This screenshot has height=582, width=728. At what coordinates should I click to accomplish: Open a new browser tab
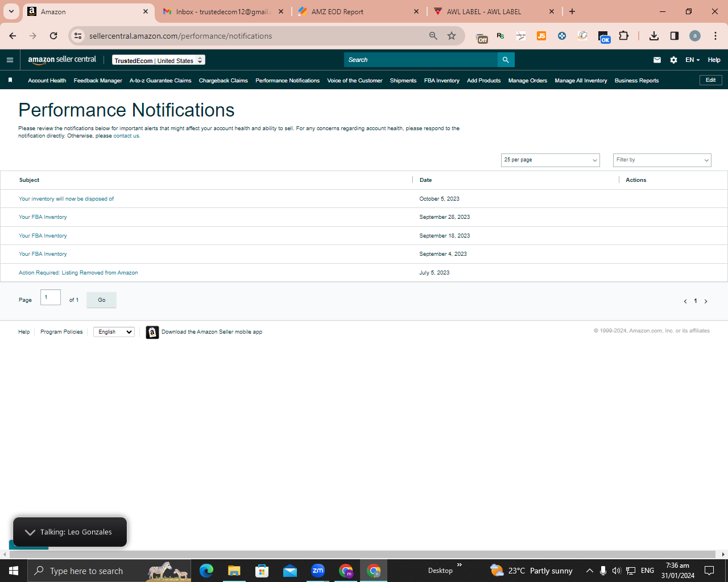(572, 11)
